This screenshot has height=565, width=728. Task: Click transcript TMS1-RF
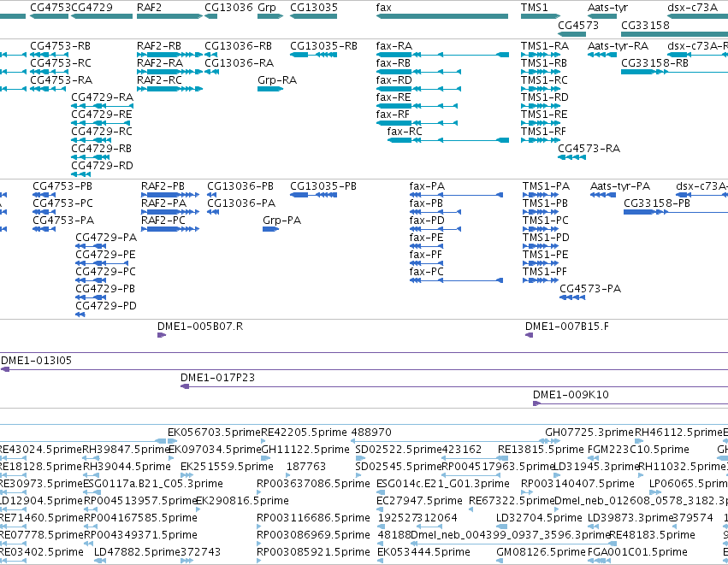(541, 140)
